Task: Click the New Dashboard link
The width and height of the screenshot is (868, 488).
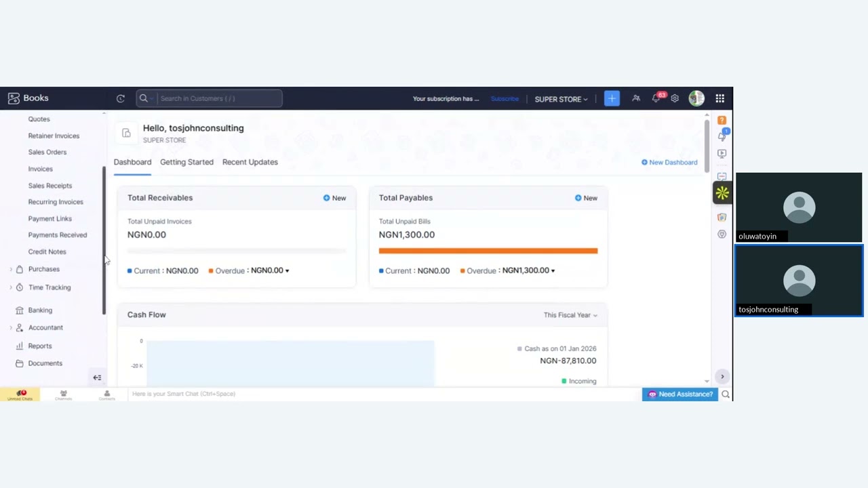Action: point(669,163)
